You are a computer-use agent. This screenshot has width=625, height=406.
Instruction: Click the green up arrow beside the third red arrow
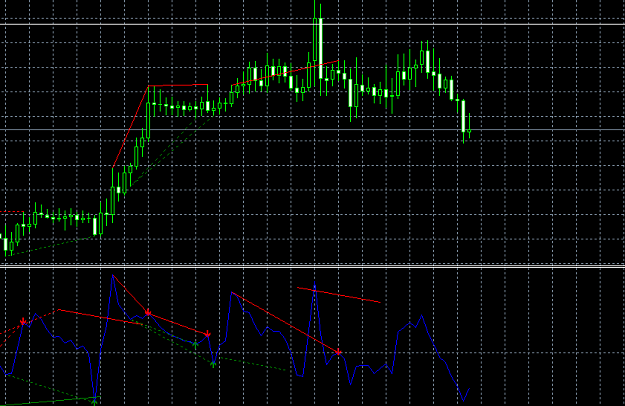tap(195, 345)
